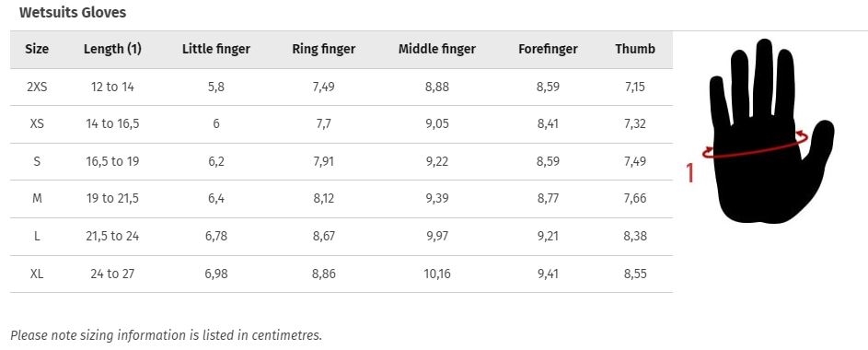Click the XS size row label
Viewport: 868px width, 350px height.
[x=37, y=124]
